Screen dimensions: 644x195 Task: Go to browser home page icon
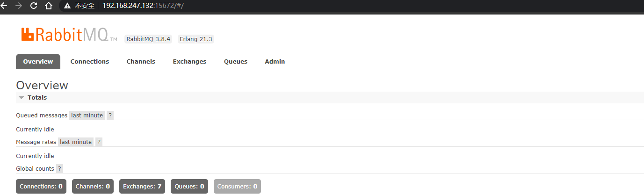point(48,6)
